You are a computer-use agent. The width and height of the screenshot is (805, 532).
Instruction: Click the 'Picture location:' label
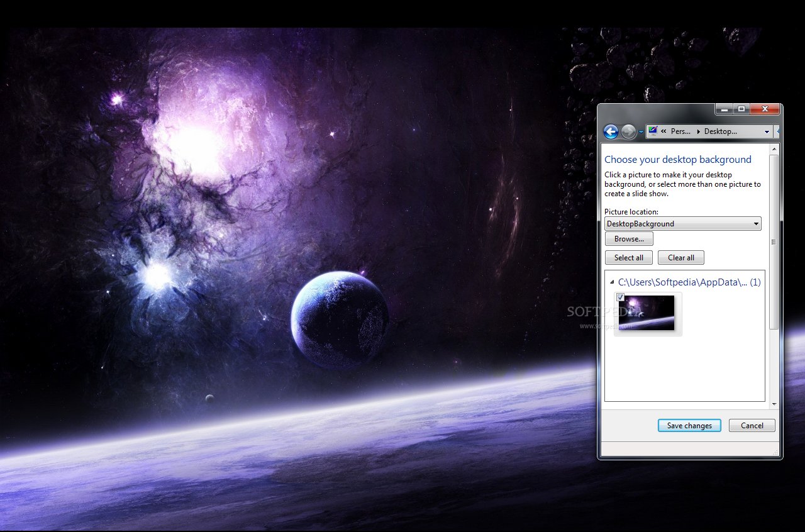tap(631, 212)
